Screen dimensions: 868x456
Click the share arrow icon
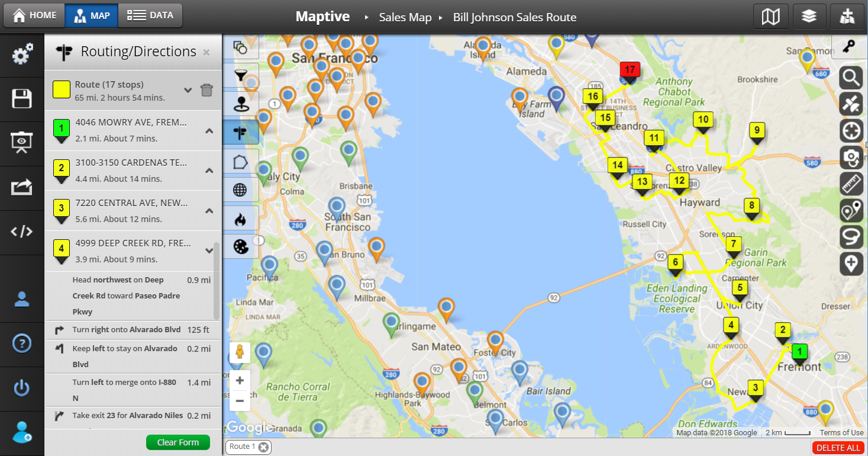click(22, 187)
